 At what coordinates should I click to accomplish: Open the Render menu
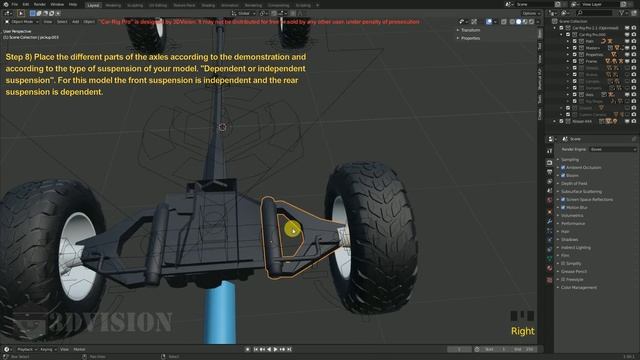(x=40, y=4)
